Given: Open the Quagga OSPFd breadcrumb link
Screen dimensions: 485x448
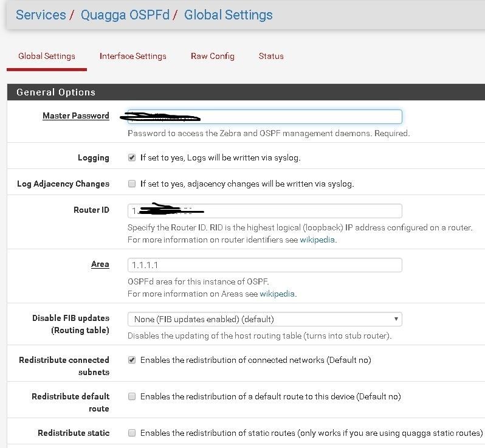Looking at the screenshot, I should (125, 15).
